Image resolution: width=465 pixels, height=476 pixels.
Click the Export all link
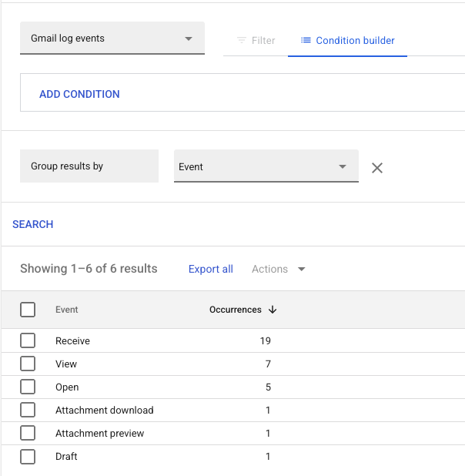point(211,269)
